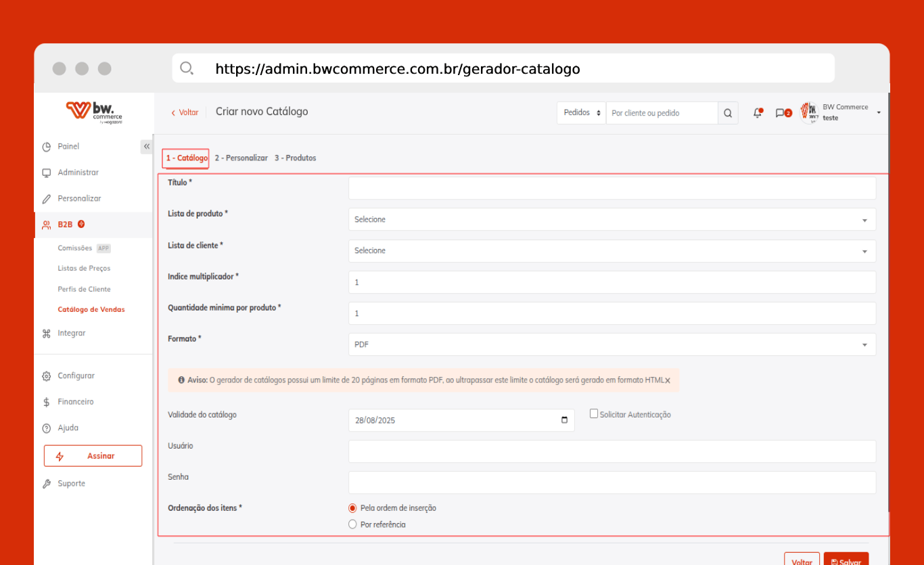Open Configurar settings

click(x=76, y=376)
